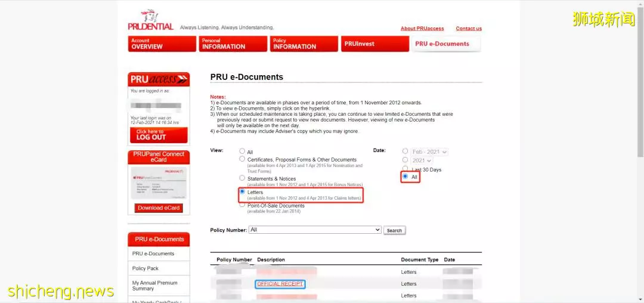Click the PRUPanel Connect eCard header
The width and height of the screenshot is (644, 303).
point(159,157)
